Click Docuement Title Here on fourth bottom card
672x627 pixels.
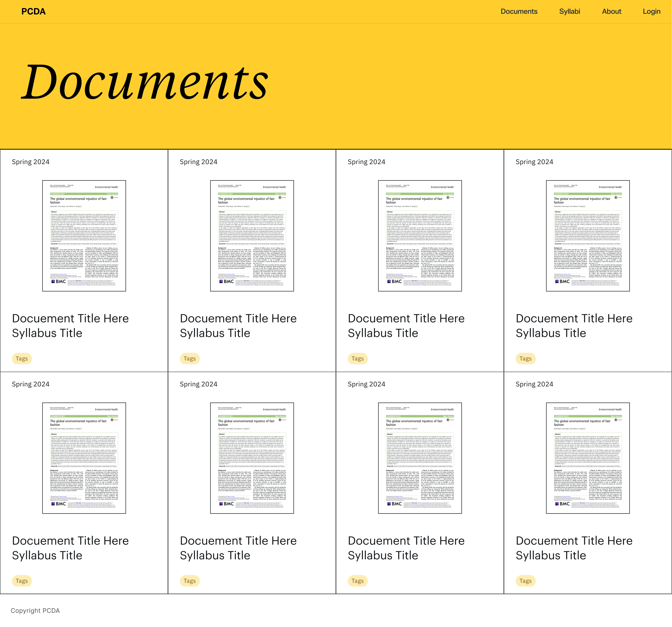pyautogui.click(x=574, y=541)
